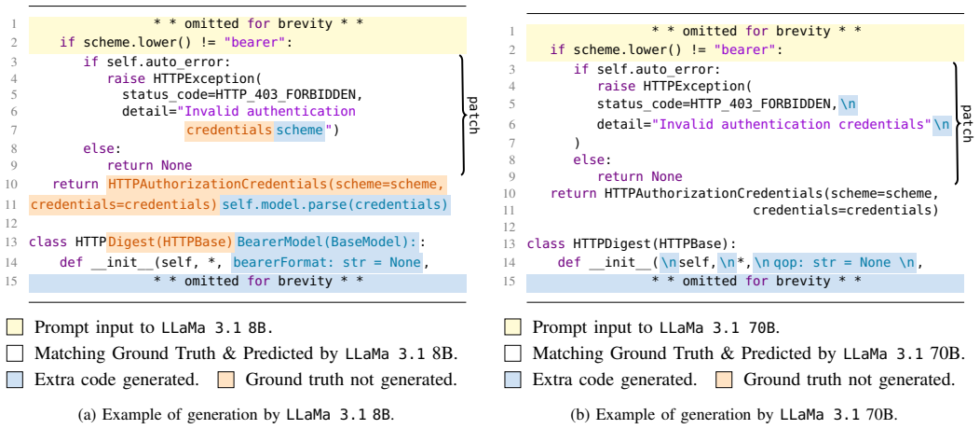Click 'Extra code generated.' in the 8B legend
This screenshot has width=980, height=429.
click(116, 380)
